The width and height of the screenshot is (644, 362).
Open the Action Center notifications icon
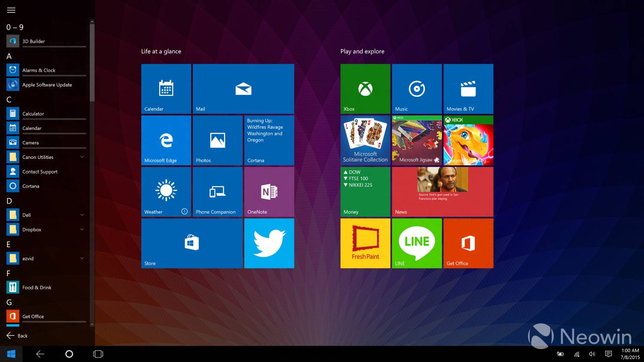click(x=608, y=354)
